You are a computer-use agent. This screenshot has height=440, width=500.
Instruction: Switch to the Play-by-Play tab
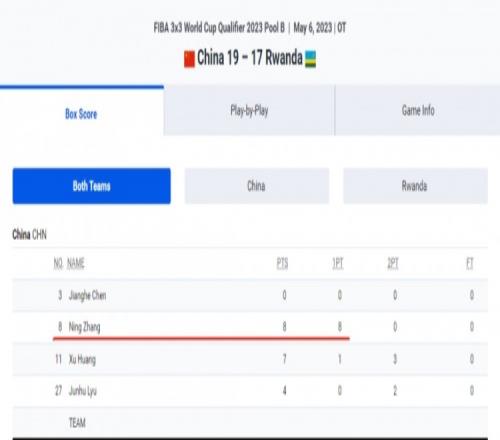tap(249, 111)
